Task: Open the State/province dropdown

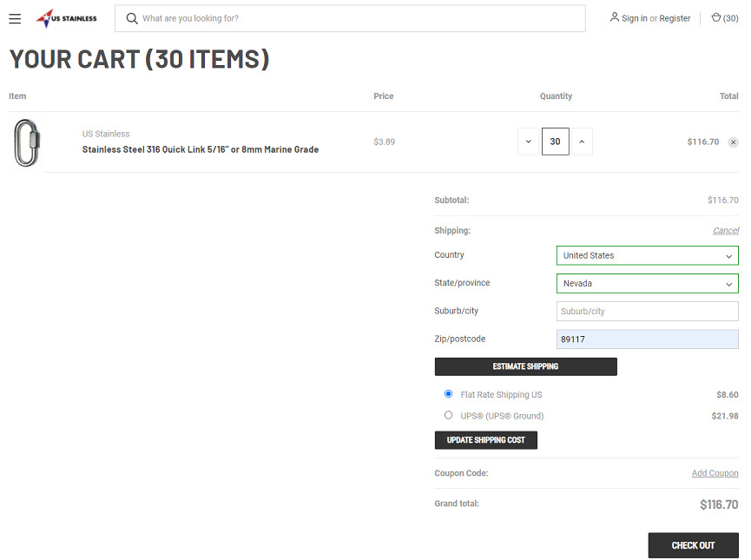Action: coord(647,283)
